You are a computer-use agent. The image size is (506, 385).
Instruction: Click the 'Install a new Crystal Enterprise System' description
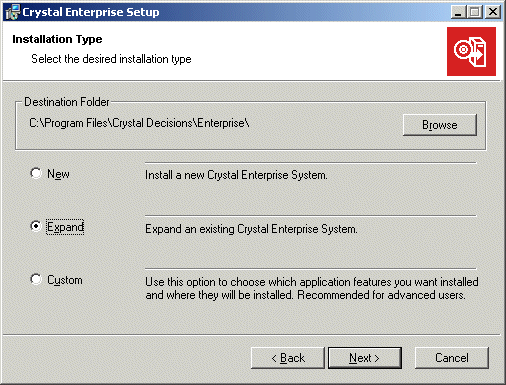point(236,175)
